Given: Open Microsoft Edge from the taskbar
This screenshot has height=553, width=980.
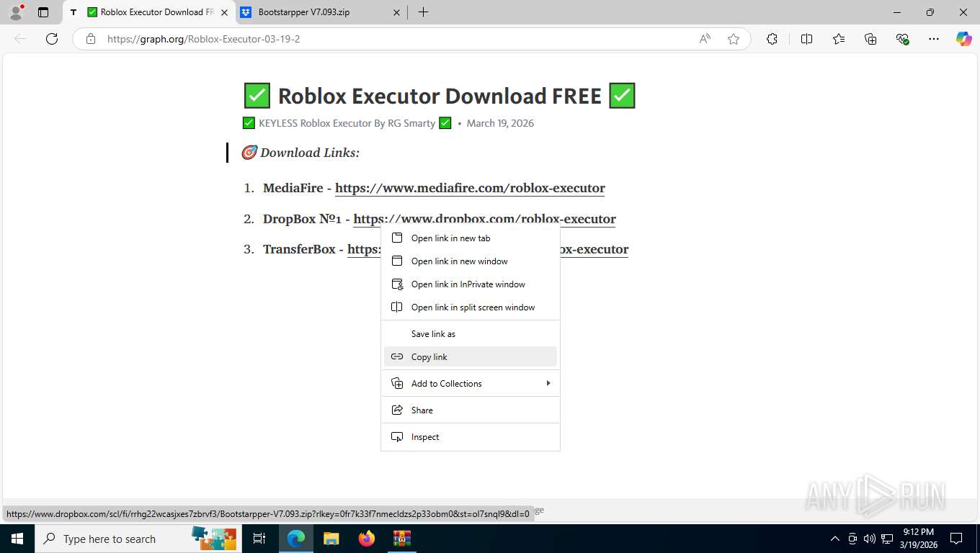Looking at the screenshot, I should click(x=295, y=539).
